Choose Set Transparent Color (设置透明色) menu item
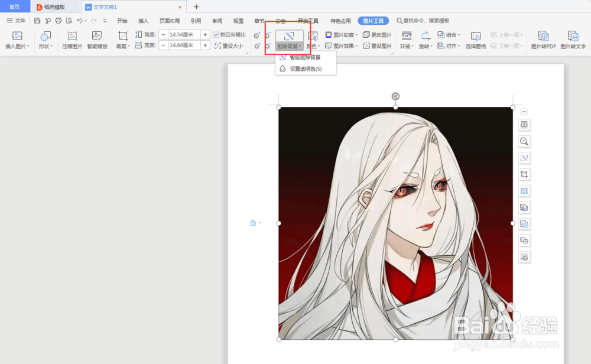 tap(305, 69)
